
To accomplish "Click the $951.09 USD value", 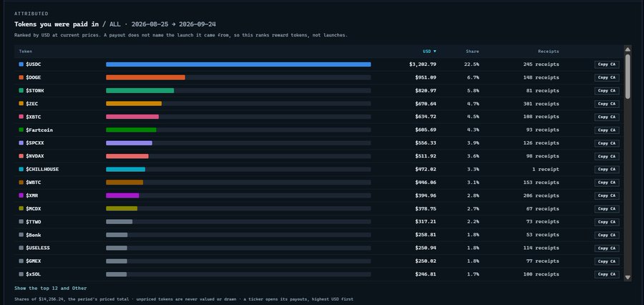I will [x=426, y=77].
